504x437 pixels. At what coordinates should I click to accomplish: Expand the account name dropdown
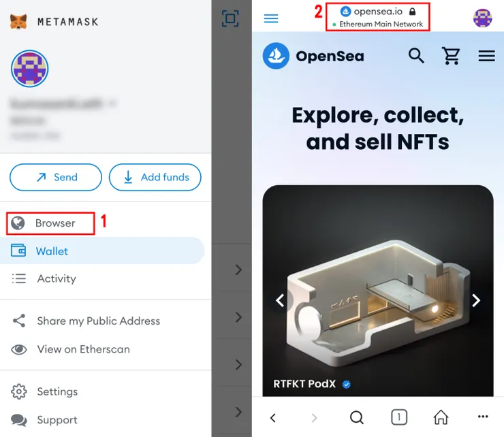tap(112, 104)
